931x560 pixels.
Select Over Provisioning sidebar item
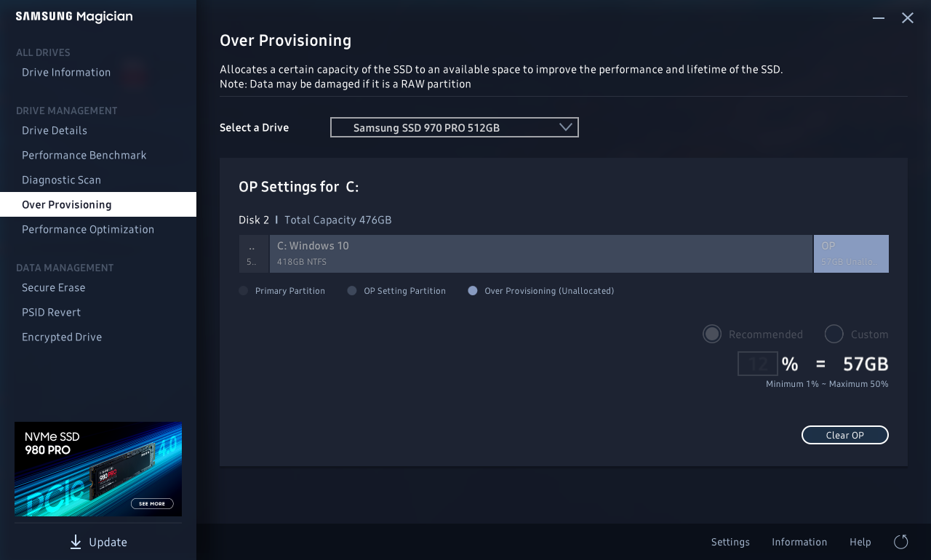pyautogui.click(x=98, y=204)
